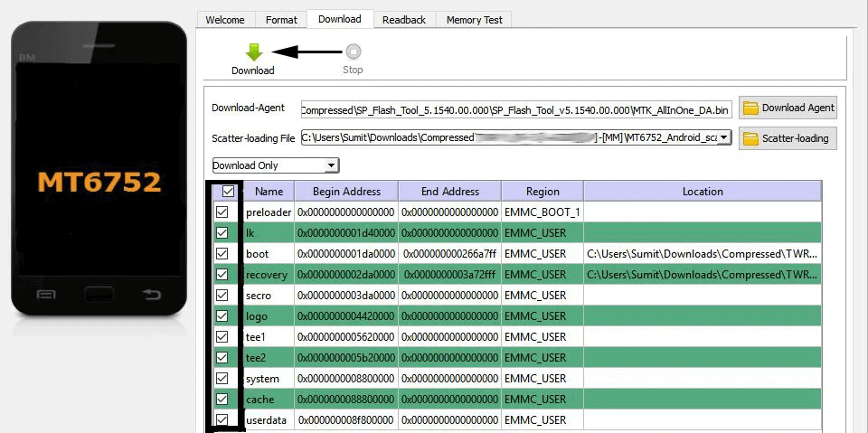Tap the phone's home button graphic
The image size is (868, 433).
[x=99, y=294]
